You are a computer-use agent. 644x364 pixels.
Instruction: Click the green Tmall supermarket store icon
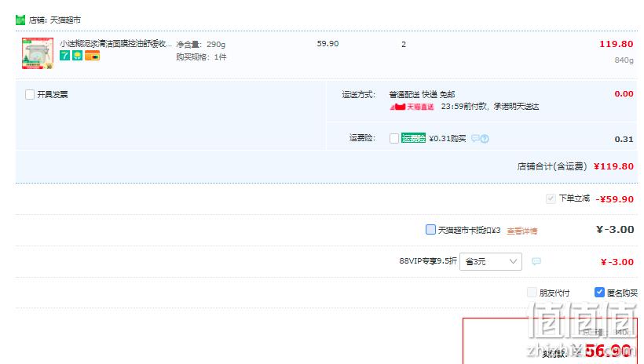coord(20,20)
